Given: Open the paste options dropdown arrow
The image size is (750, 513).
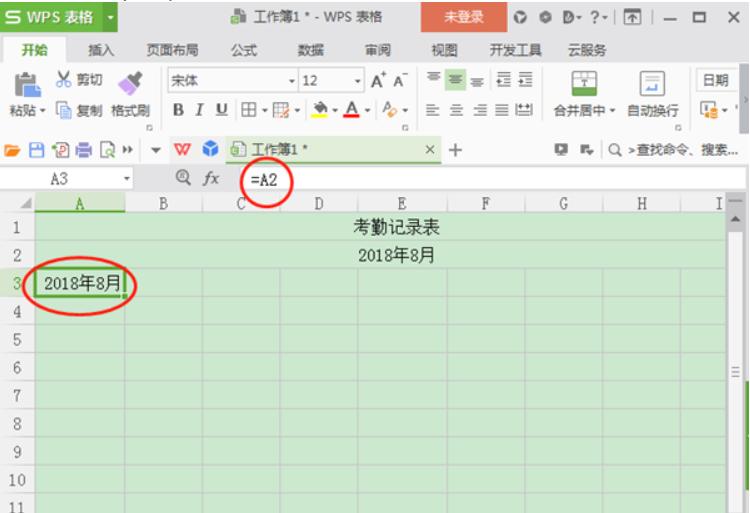Looking at the screenshot, I should [42, 111].
